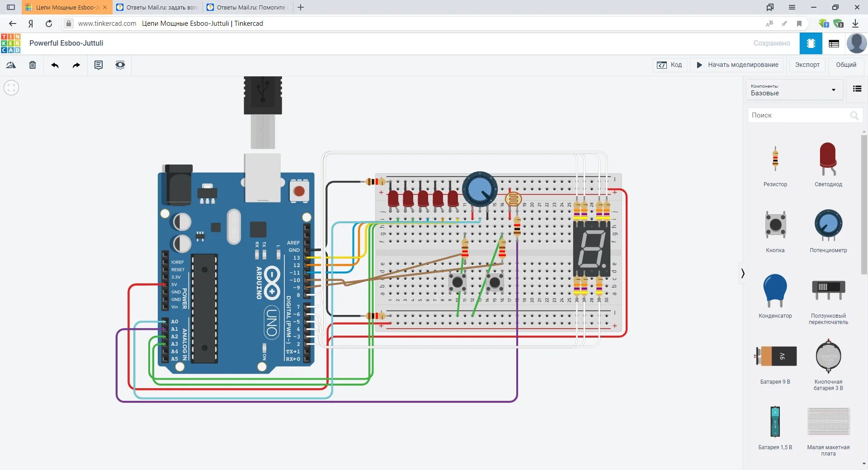Viewport: 868px width, 470px height.
Task: Open browser menu hamburger icon
Action: click(792, 7)
